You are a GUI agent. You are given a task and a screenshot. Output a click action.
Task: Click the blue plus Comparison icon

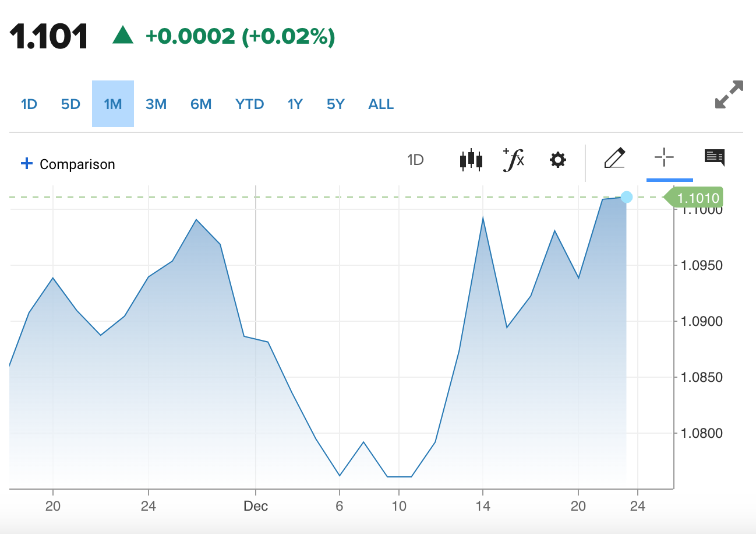[26, 164]
